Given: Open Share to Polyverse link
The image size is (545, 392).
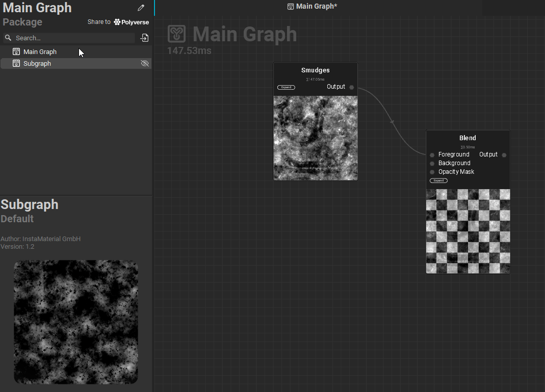Looking at the screenshot, I should (x=118, y=22).
